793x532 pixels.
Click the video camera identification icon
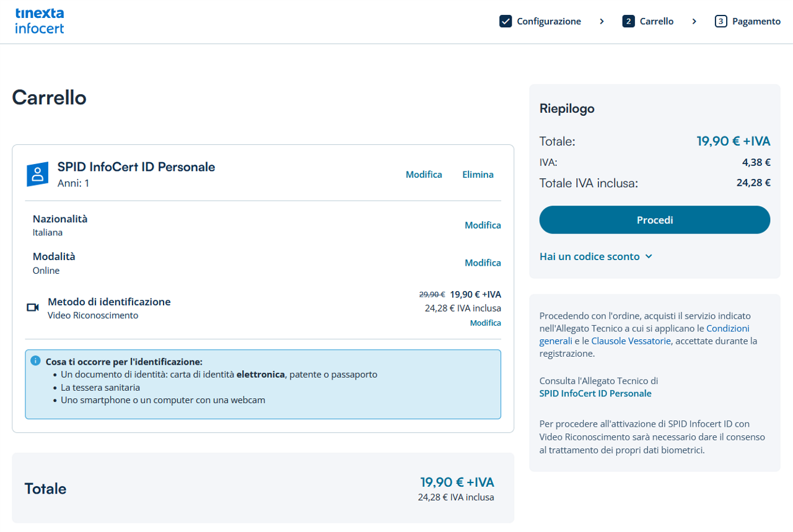33,307
